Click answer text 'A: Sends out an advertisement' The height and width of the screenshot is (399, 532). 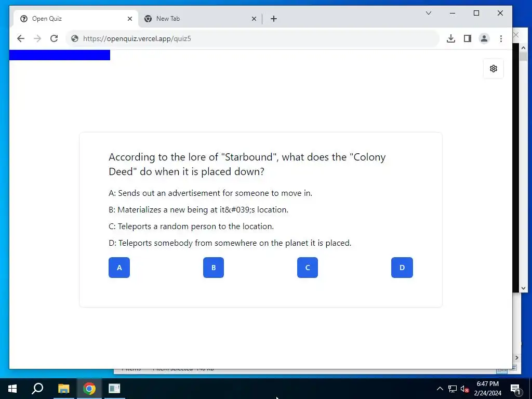pos(210,193)
